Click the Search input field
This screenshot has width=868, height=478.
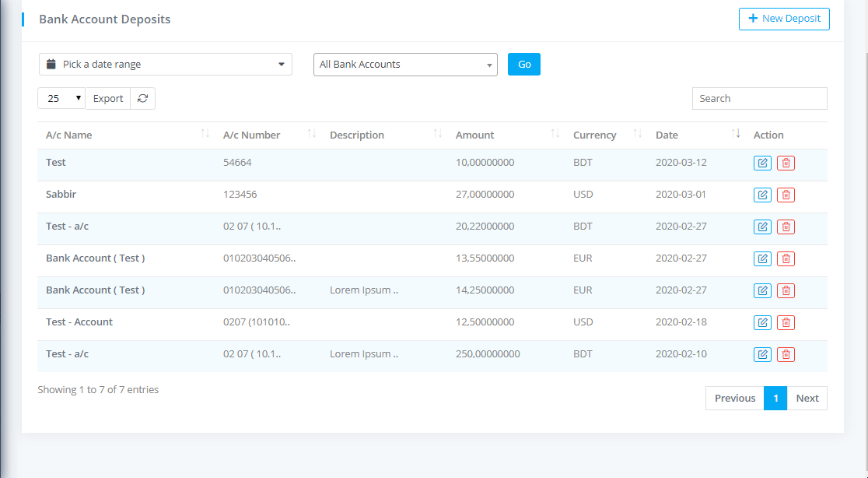[759, 99]
